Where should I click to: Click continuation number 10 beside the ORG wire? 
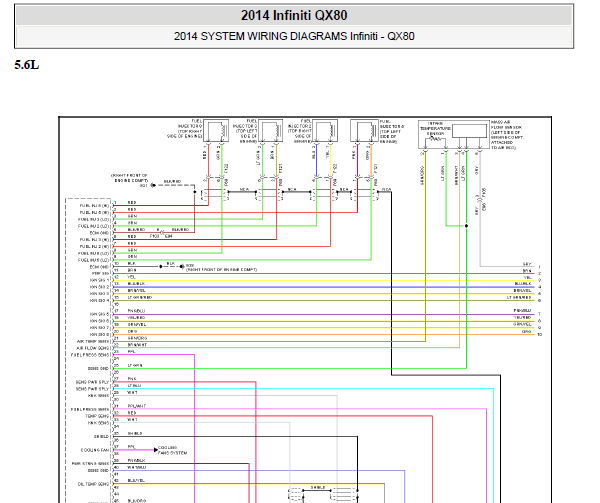tap(540, 335)
